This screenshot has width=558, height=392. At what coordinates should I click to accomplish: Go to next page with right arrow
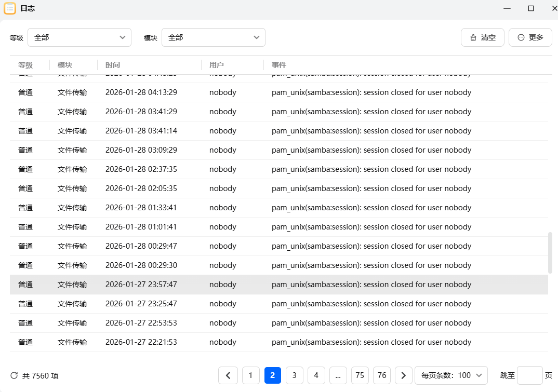pyautogui.click(x=404, y=375)
